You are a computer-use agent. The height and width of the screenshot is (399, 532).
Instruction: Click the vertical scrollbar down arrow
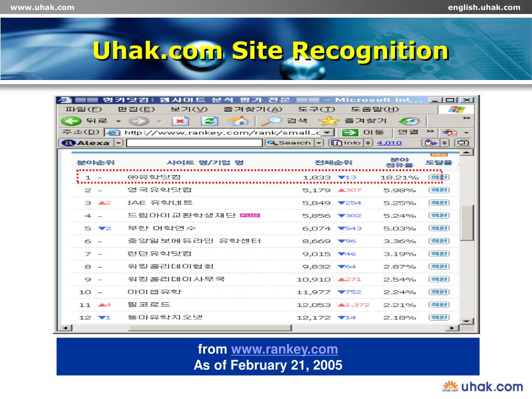coord(466,321)
